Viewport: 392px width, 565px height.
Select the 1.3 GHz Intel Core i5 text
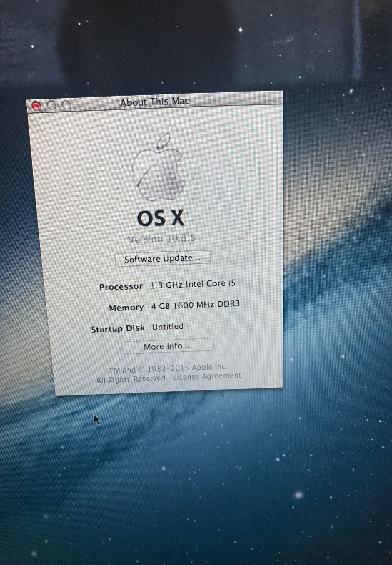pos(193,284)
